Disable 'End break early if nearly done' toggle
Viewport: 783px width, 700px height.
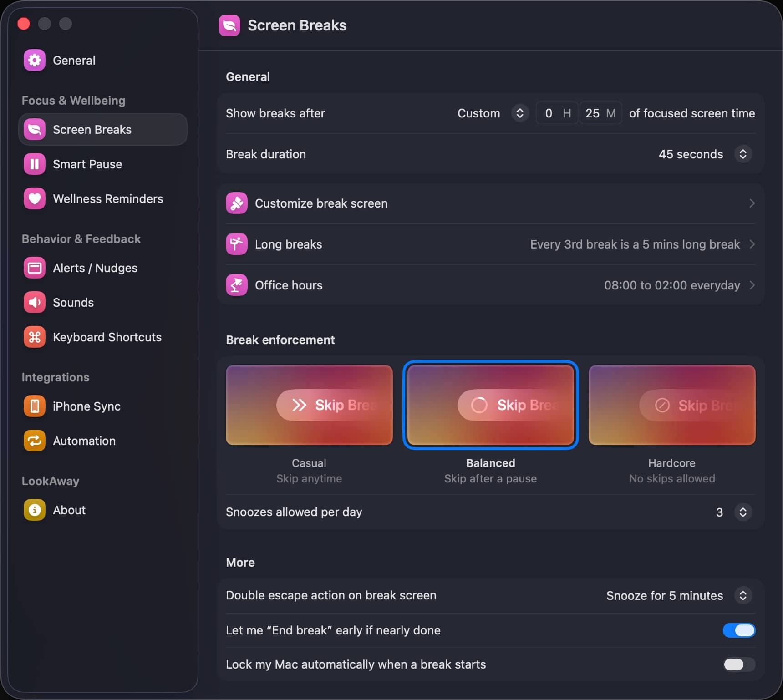point(739,630)
